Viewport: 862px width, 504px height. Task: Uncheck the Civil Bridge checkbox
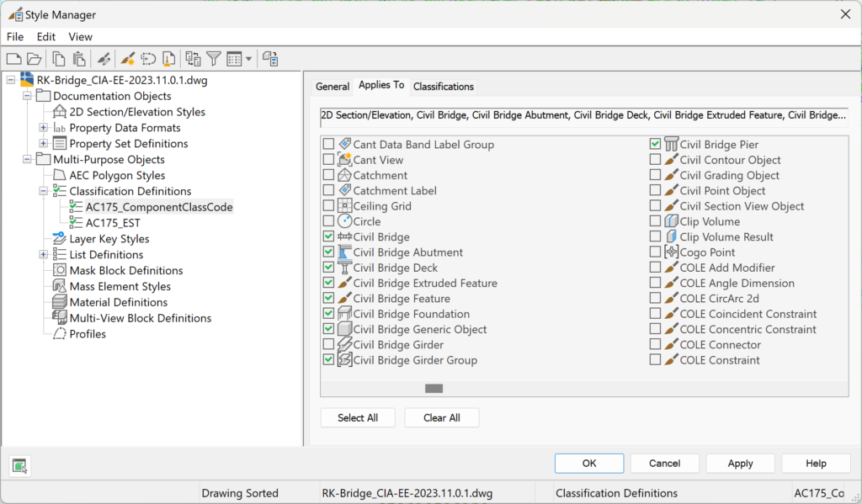pyautogui.click(x=329, y=237)
